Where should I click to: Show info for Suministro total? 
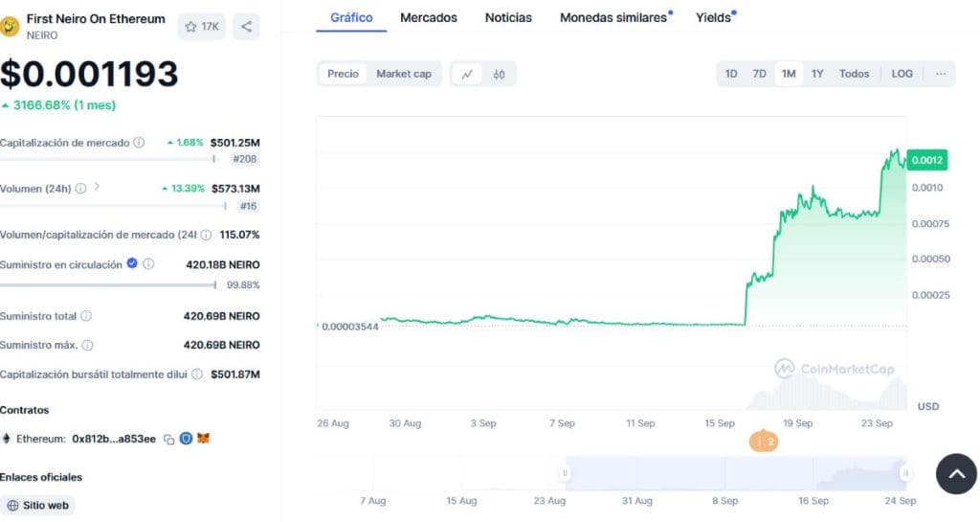pos(86,316)
